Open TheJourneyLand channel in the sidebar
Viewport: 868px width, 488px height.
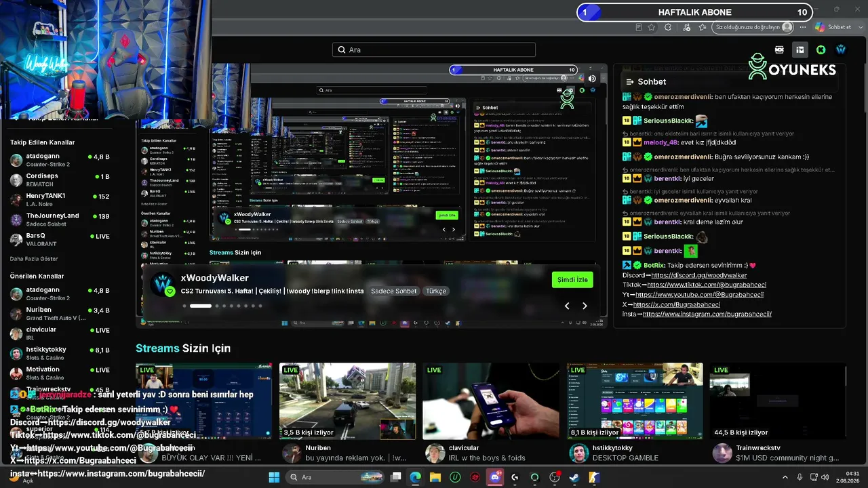point(60,219)
